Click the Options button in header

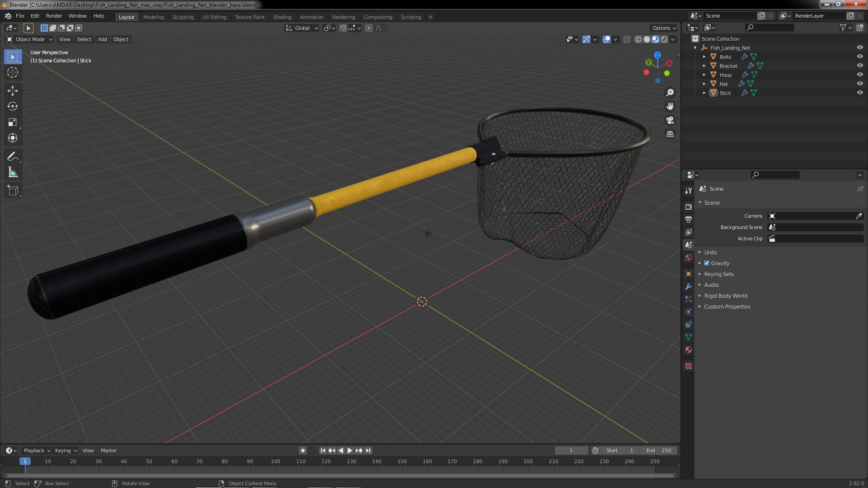[664, 28]
